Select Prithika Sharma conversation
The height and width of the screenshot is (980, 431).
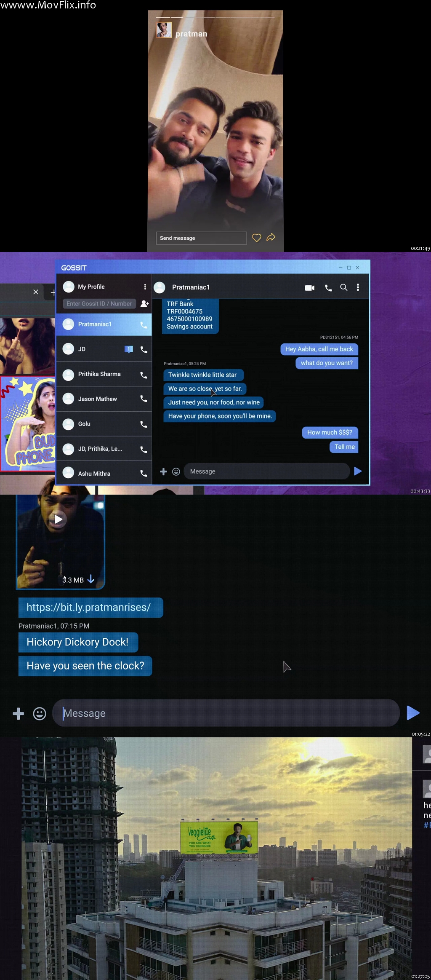99,374
